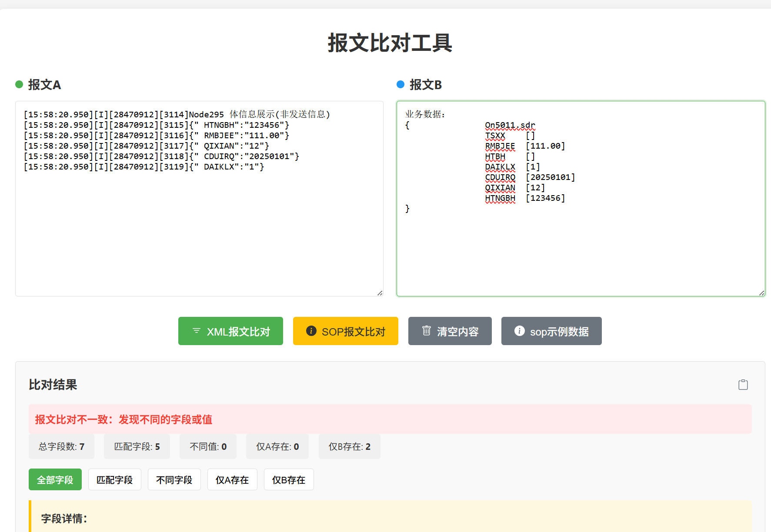Click the 报文比对工具 page title
This screenshot has height=532, width=771.
(x=390, y=43)
